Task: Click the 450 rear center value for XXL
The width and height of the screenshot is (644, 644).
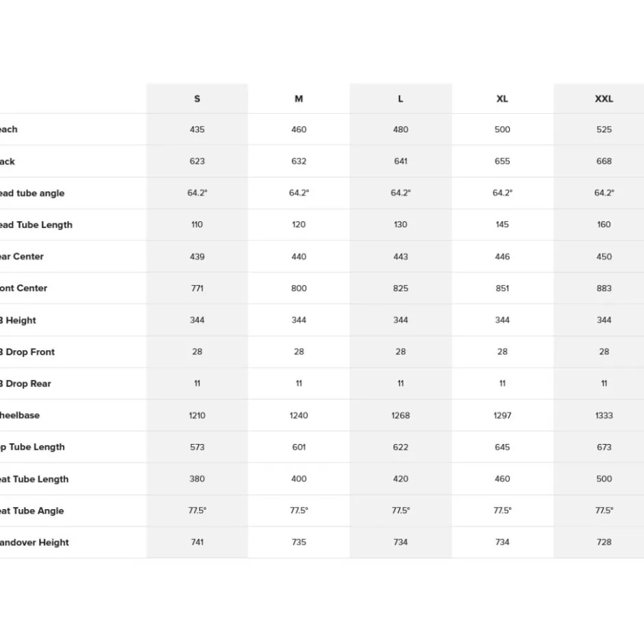Action: pyautogui.click(x=604, y=257)
